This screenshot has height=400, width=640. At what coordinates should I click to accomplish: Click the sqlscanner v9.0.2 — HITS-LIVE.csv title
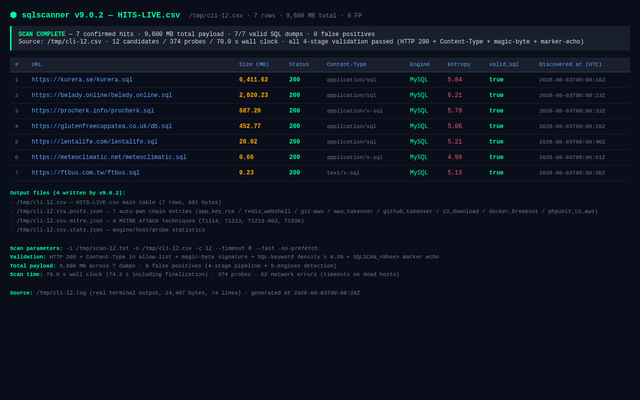pos(100,15)
